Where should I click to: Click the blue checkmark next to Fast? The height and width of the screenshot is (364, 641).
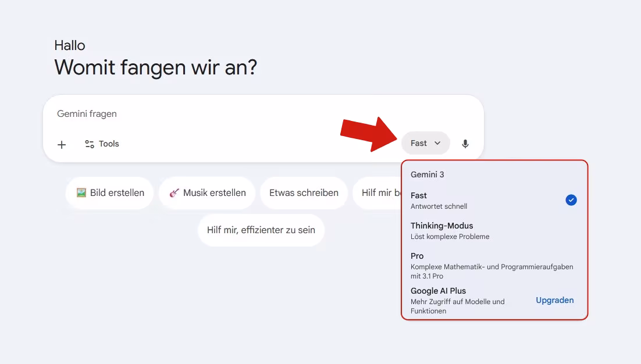[x=571, y=200]
